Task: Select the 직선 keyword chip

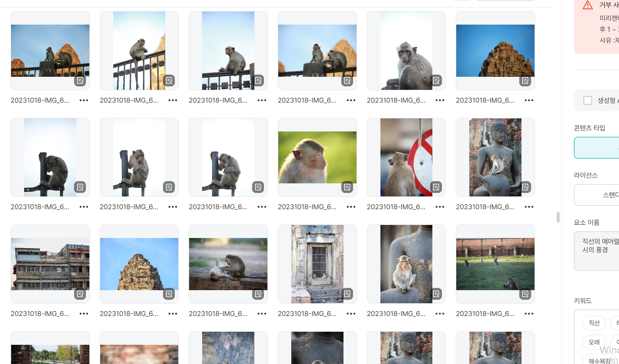Action: (x=594, y=323)
